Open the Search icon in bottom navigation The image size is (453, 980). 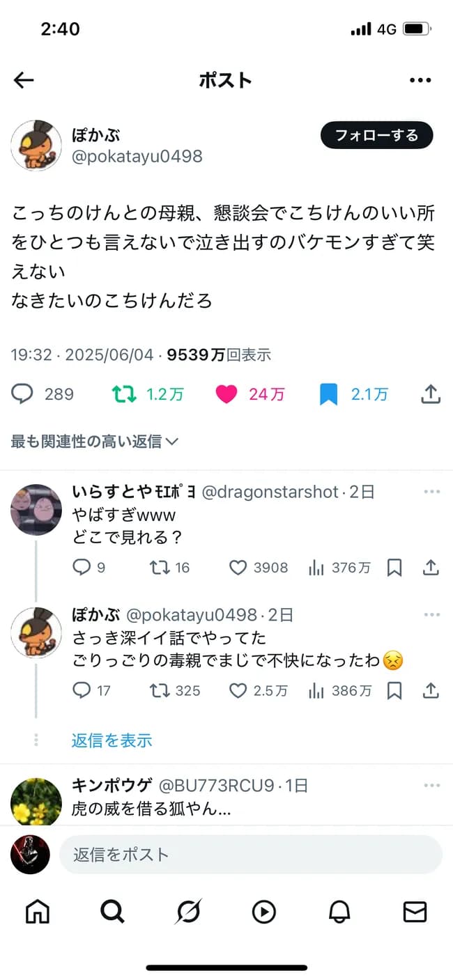[x=112, y=911]
